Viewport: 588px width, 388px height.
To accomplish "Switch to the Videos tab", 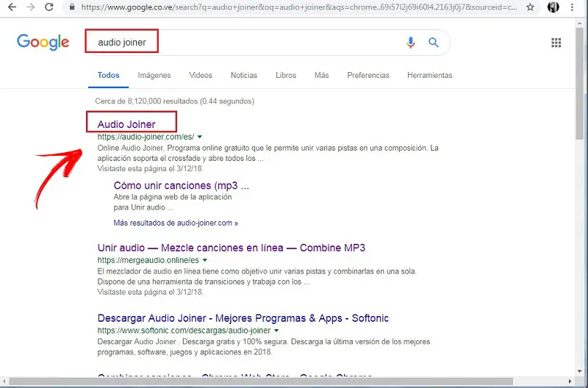I will [x=201, y=75].
